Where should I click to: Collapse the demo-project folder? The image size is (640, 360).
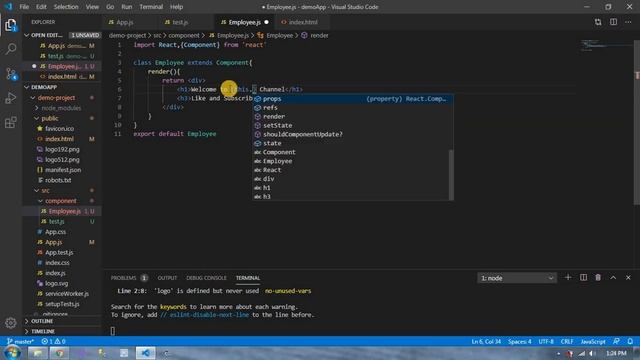(56, 98)
